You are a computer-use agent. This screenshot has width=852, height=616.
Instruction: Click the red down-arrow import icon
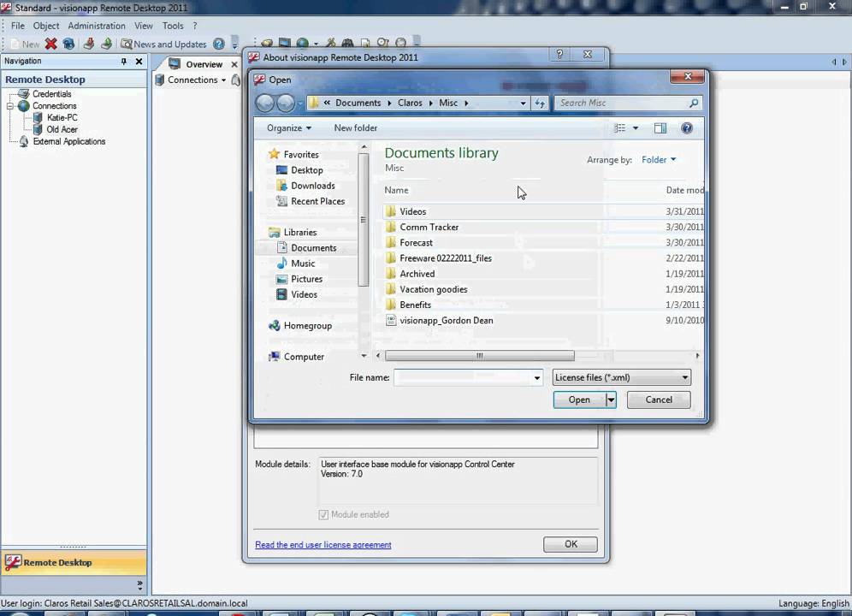coord(89,44)
